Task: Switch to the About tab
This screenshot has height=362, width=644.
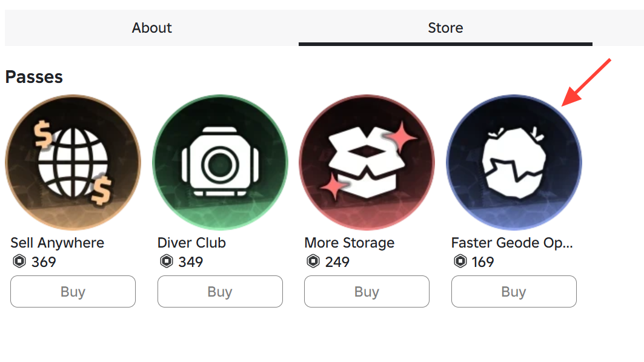Action: click(151, 28)
